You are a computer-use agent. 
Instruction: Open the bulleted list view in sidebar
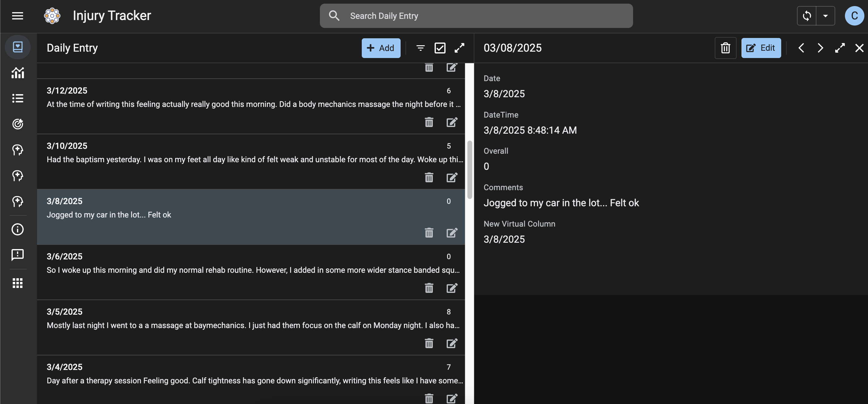click(x=18, y=98)
